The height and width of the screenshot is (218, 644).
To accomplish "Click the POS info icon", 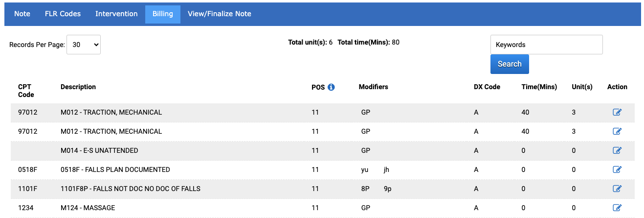I will (x=331, y=87).
